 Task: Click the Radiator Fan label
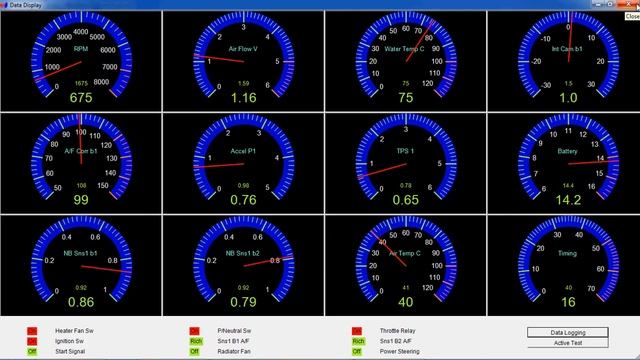234,351
